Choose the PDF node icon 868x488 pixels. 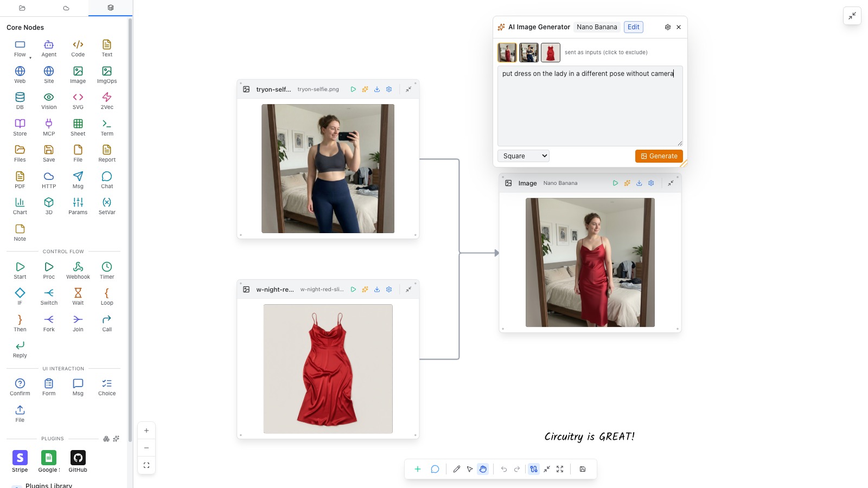tap(20, 180)
